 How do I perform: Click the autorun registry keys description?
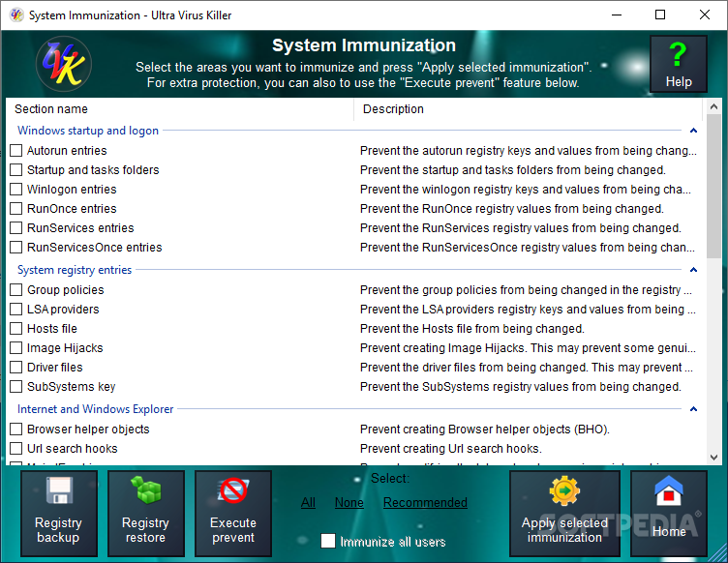(529, 150)
